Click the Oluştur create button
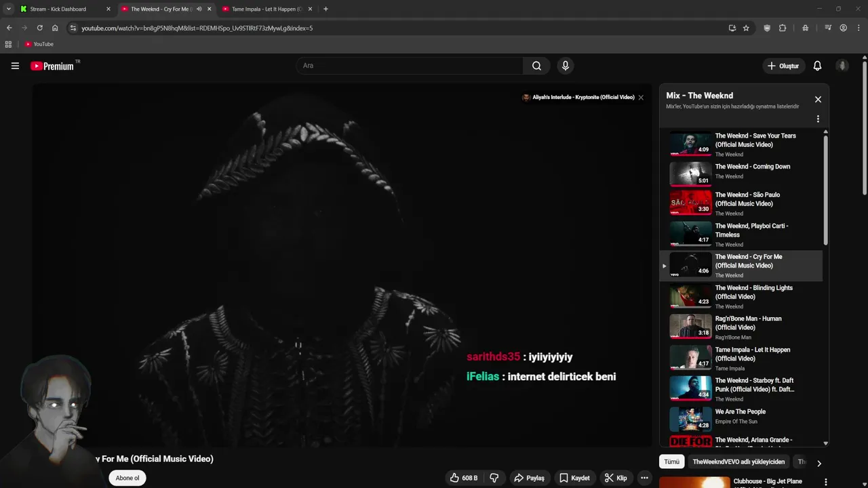868x488 pixels. click(x=783, y=66)
